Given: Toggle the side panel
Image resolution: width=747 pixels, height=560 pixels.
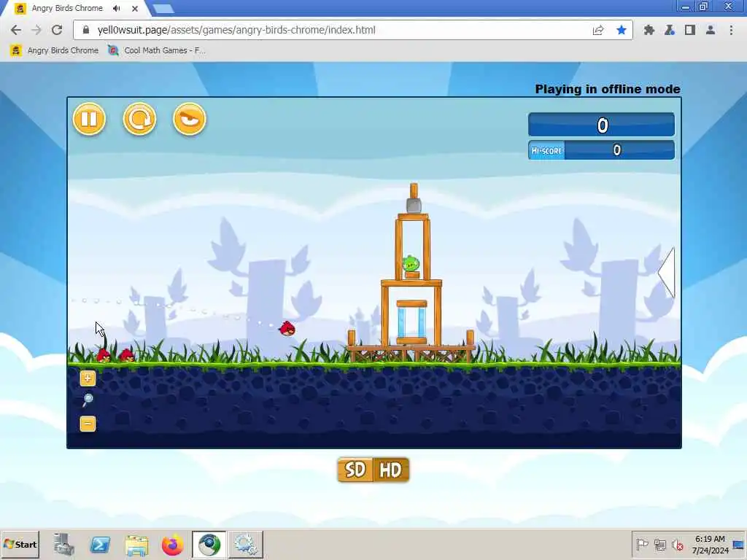Looking at the screenshot, I should point(690,30).
